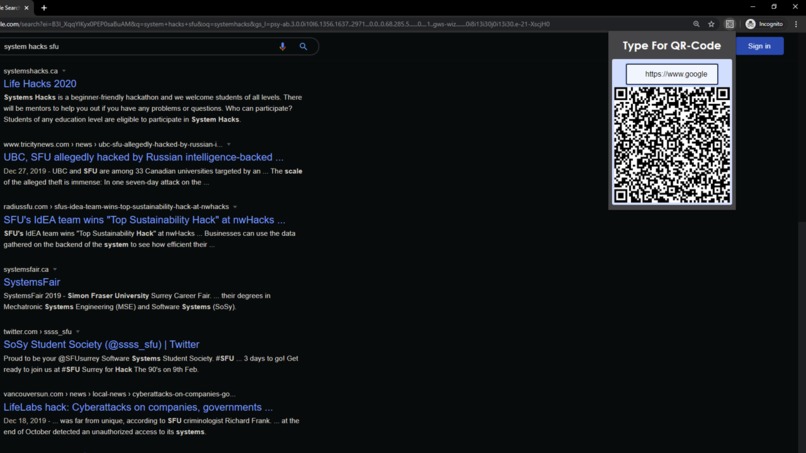Click the Sign in button
The height and width of the screenshot is (453, 806).
(759, 46)
